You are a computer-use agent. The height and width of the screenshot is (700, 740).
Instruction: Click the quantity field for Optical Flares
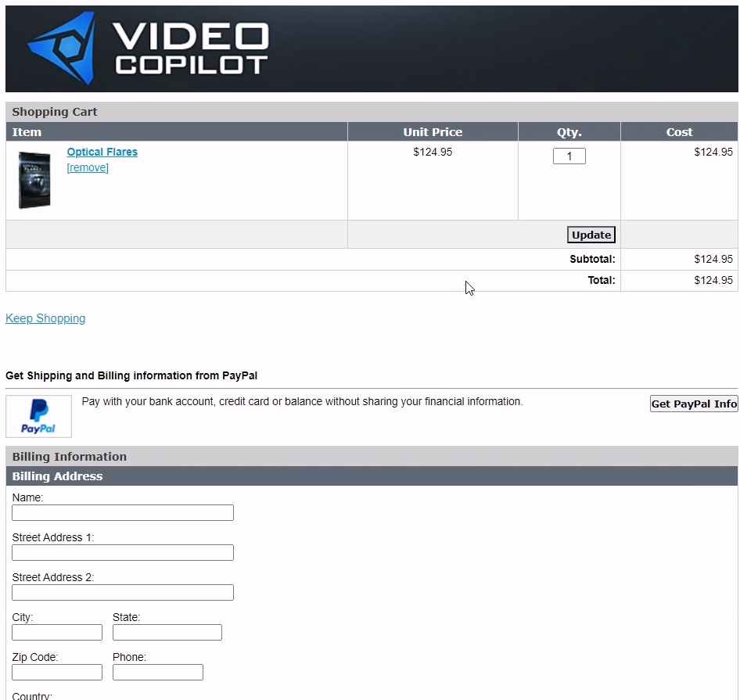coord(569,156)
